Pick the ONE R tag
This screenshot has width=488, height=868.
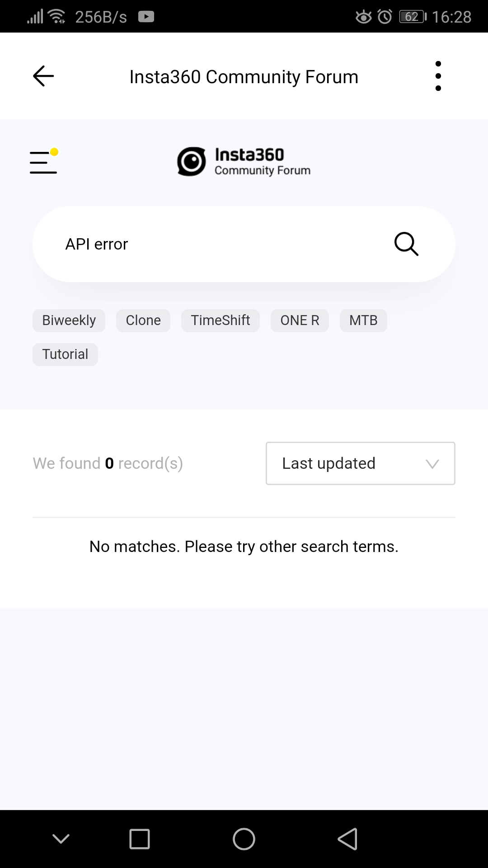click(300, 321)
